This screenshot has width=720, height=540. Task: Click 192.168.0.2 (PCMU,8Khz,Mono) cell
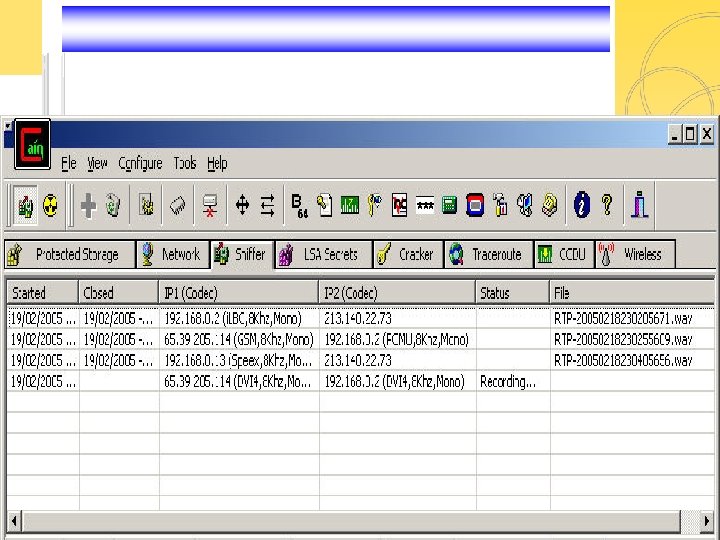(397, 339)
